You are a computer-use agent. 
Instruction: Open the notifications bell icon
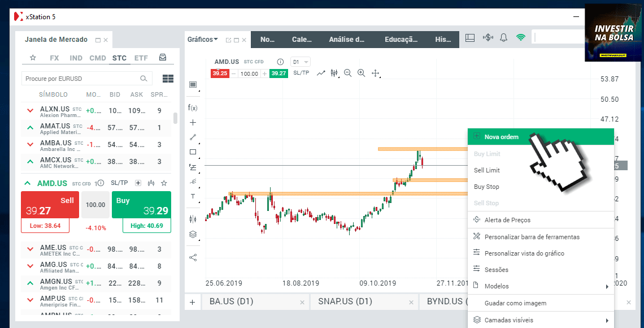pyautogui.click(x=503, y=38)
